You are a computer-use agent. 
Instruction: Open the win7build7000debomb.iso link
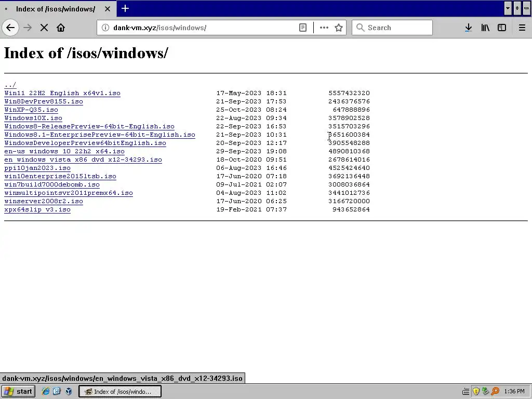point(52,184)
